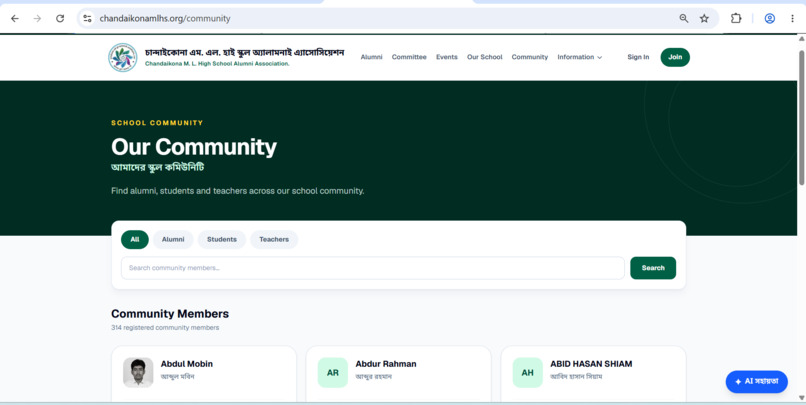Viewport: 806px width, 405px height.
Task: Open the Committee navigation link
Action: pyautogui.click(x=409, y=57)
